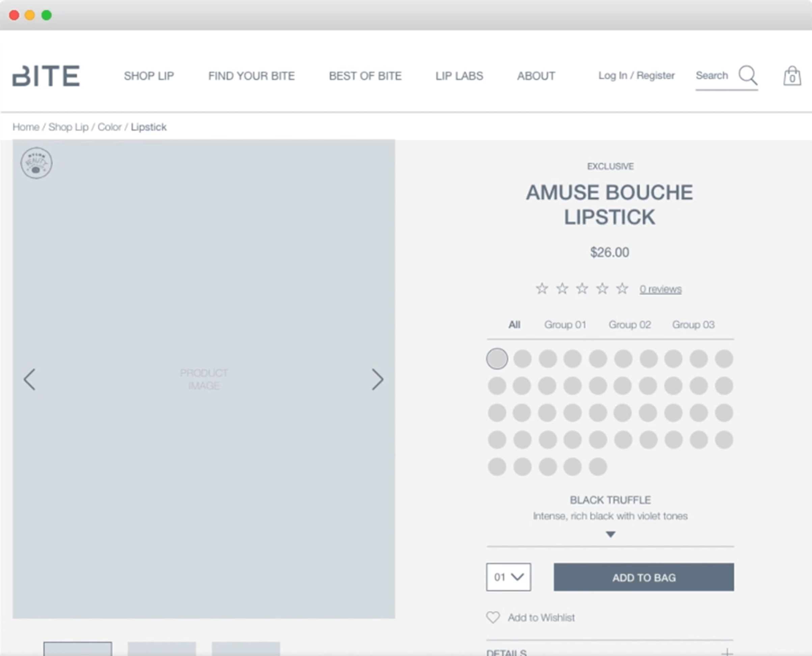Screen dimensions: 812x656
Task: Select the Group 03 tab
Action: click(693, 325)
